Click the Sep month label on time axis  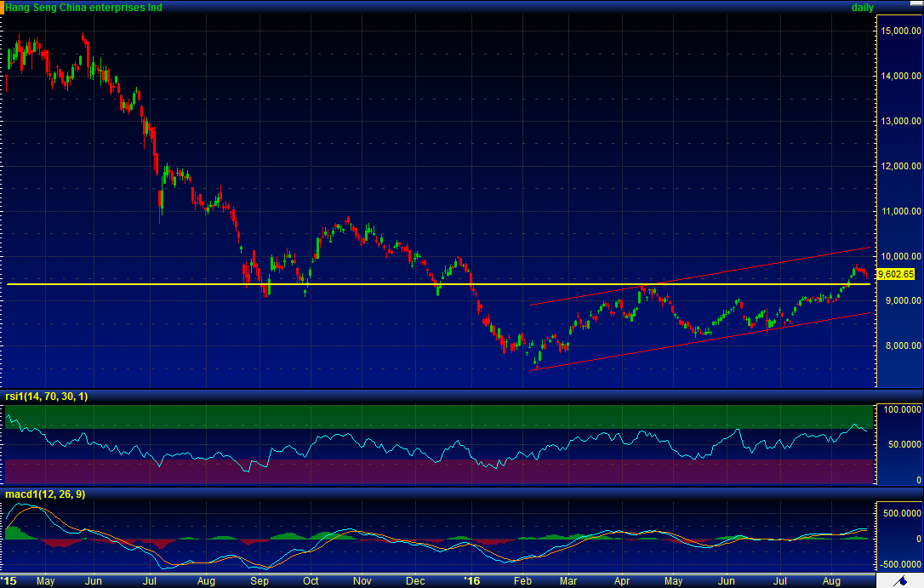(260, 581)
